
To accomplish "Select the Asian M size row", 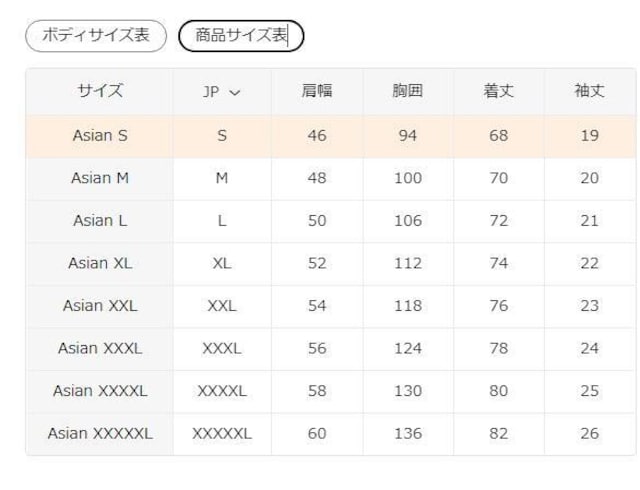I will [x=100, y=178].
